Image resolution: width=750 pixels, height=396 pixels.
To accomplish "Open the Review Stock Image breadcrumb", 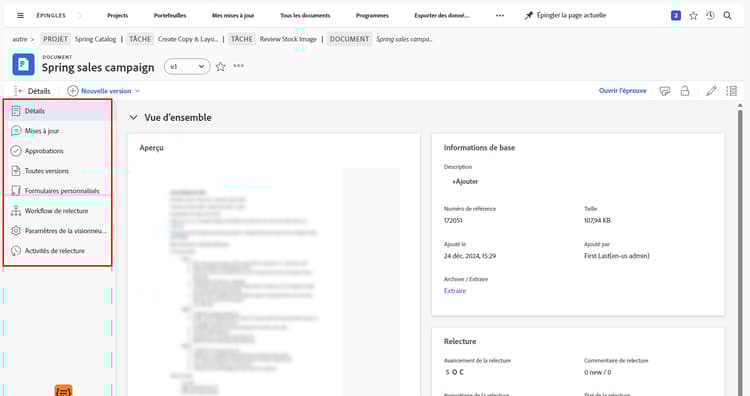I will [x=288, y=39].
